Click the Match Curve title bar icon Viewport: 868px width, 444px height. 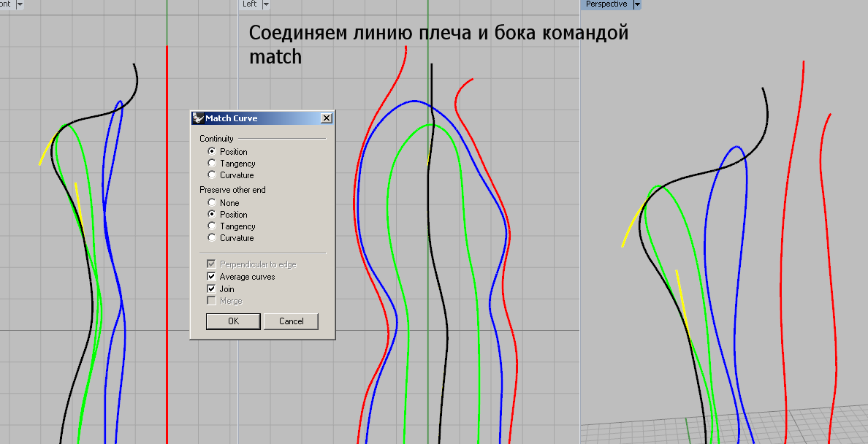198,118
